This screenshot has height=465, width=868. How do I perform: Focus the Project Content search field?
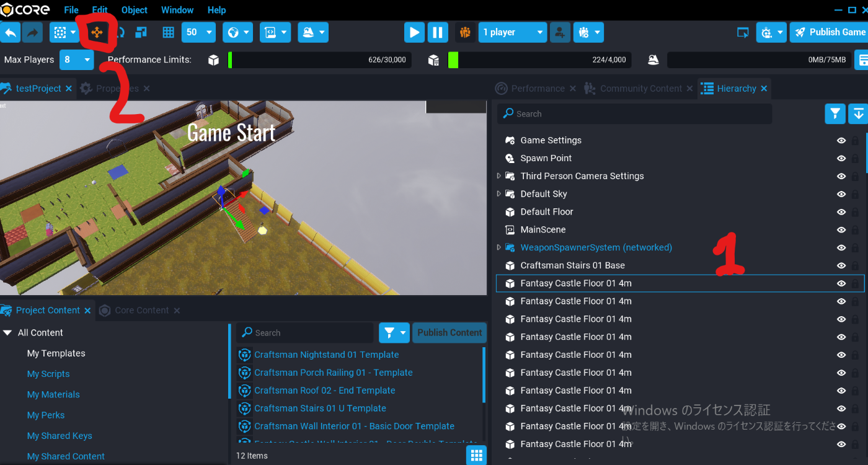pyautogui.click(x=304, y=332)
